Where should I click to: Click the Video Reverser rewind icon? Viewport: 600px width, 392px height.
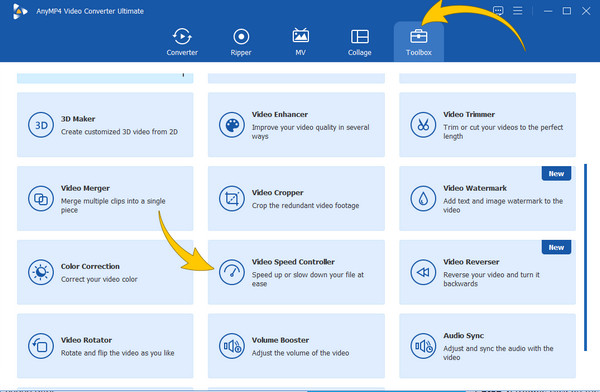pos(423,272)
